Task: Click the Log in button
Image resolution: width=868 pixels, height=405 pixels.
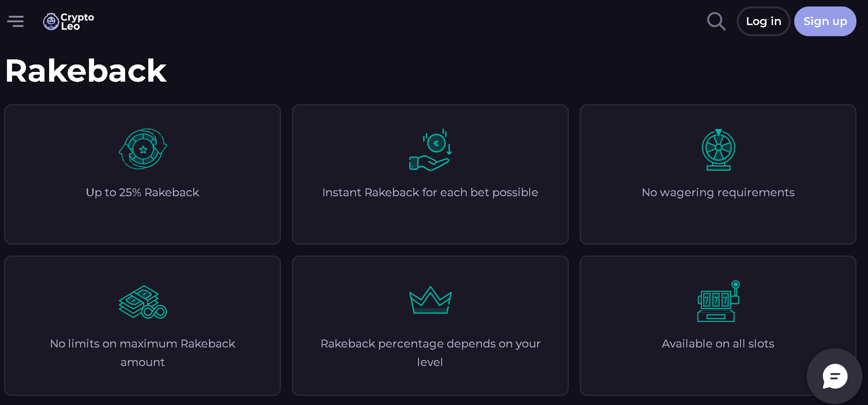Action: tap(763, 21)
